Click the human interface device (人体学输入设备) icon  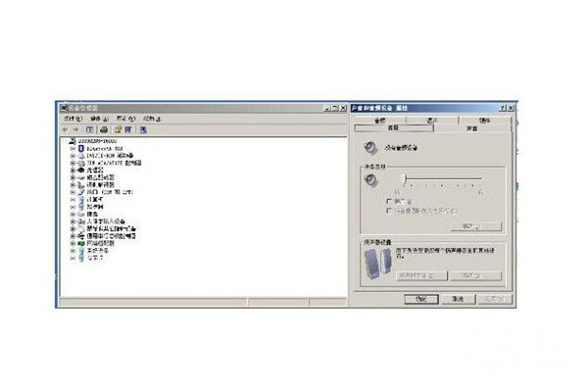click(x=81, y=221)
